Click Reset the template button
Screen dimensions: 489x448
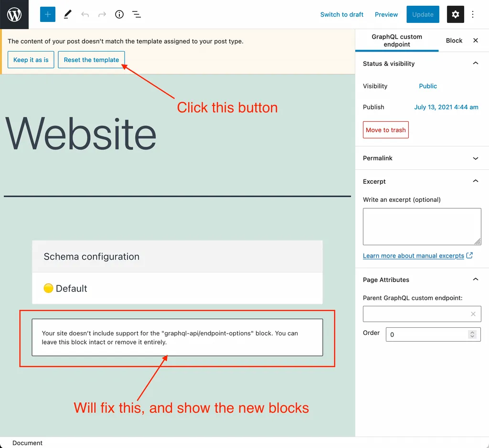pos(91,60)
